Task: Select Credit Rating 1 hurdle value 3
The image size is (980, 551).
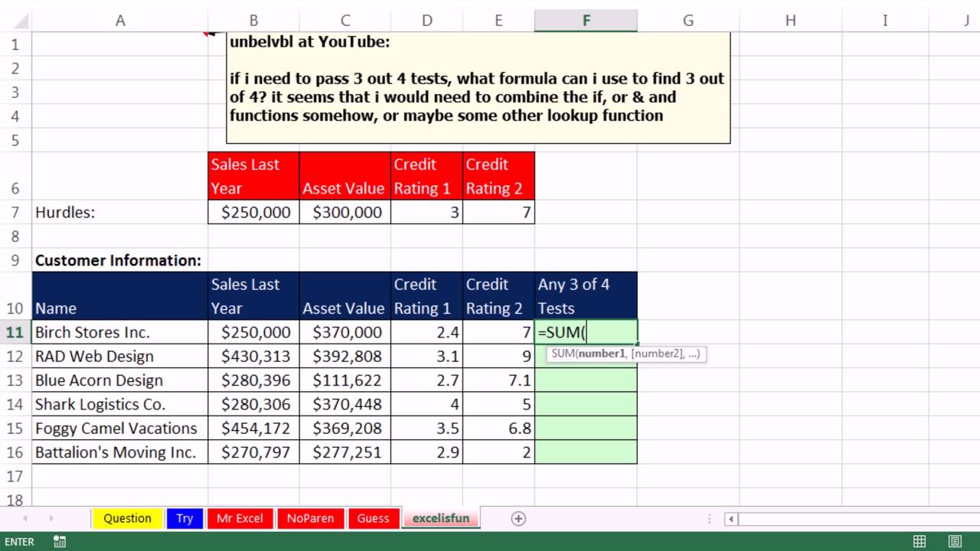Action: point(427,212)
